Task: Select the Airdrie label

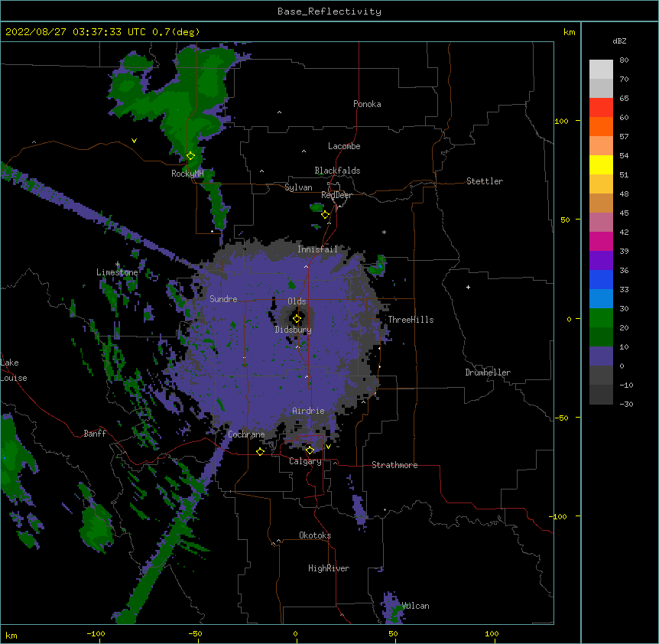Action: coord(308,411)
